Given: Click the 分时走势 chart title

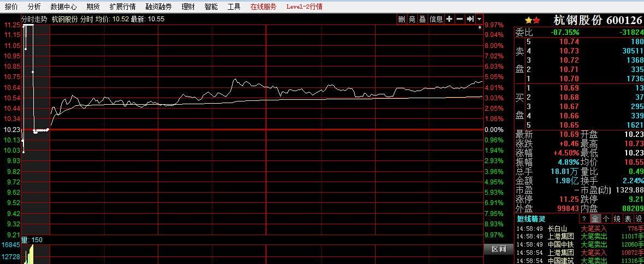Looking at the screenshot, I should pos(34,19).
